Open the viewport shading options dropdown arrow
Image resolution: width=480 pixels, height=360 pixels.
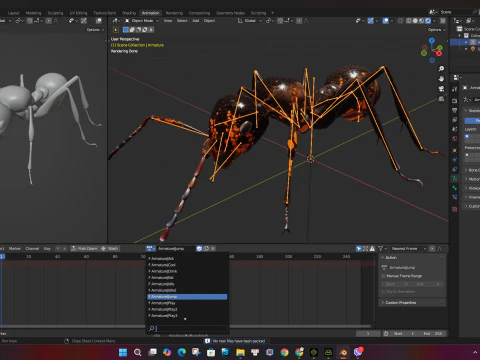434,21
